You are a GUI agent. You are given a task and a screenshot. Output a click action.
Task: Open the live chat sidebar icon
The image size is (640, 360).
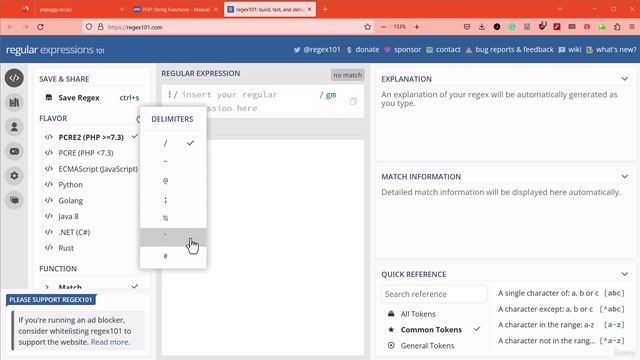[14, 200]
